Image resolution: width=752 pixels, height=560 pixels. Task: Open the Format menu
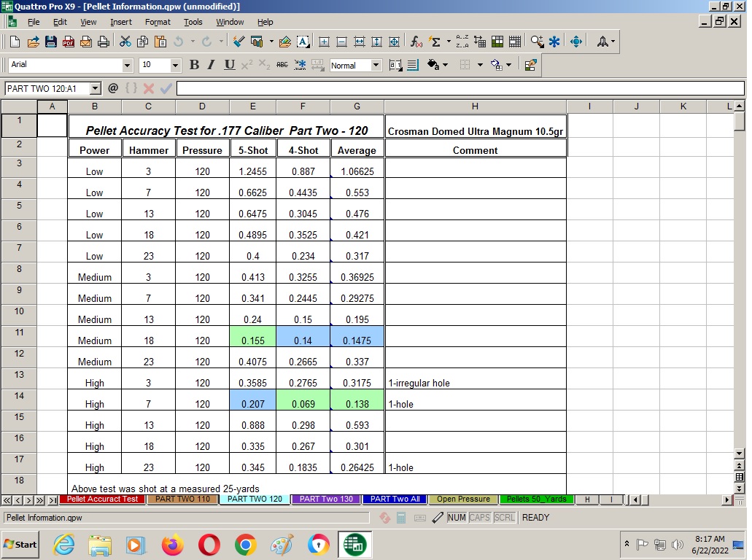point(158,22)
